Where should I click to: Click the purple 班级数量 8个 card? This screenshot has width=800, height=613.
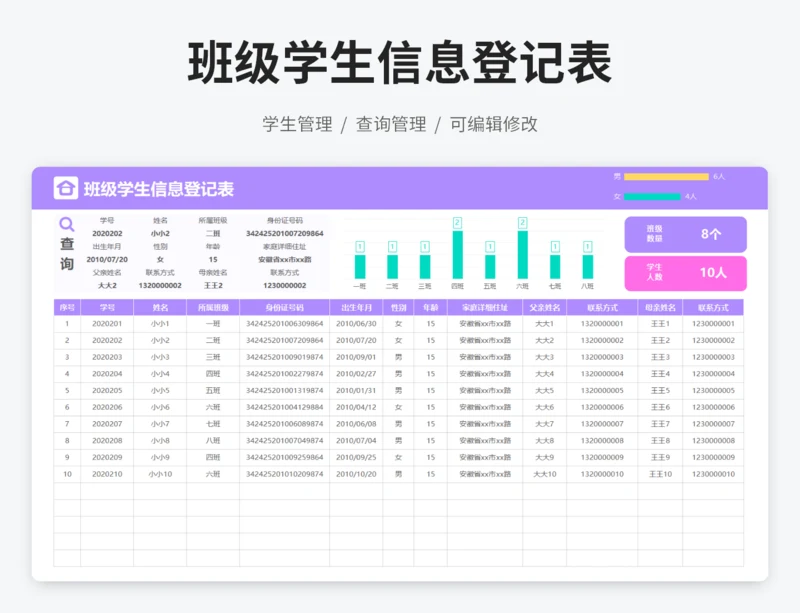(x=685, y=234)
